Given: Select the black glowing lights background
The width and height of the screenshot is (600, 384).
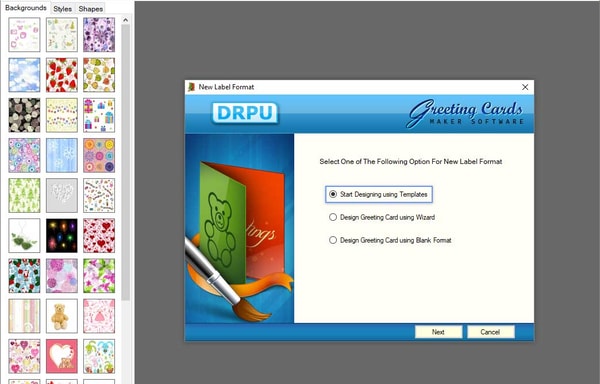Looking at the screenshot, I should click(x=62, y=236).
